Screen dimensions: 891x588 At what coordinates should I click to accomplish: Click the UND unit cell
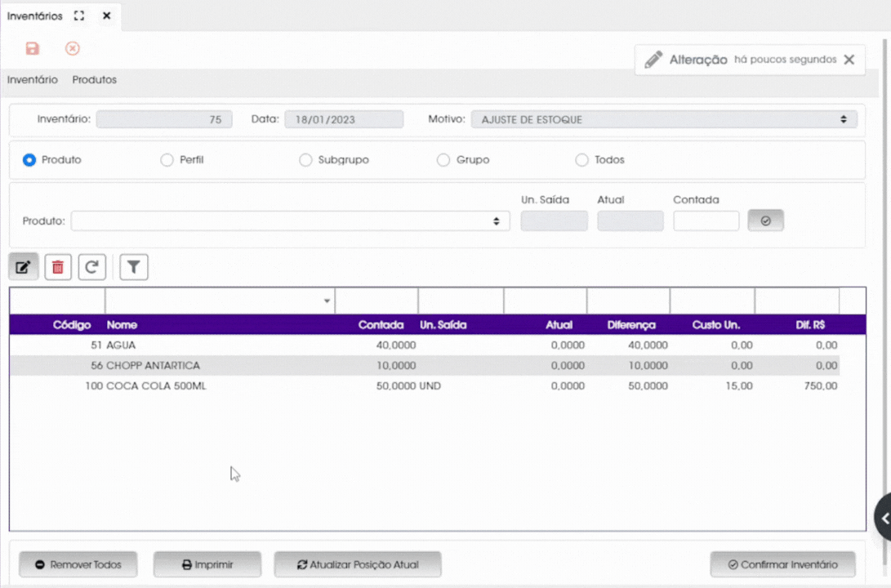[430, 386]
